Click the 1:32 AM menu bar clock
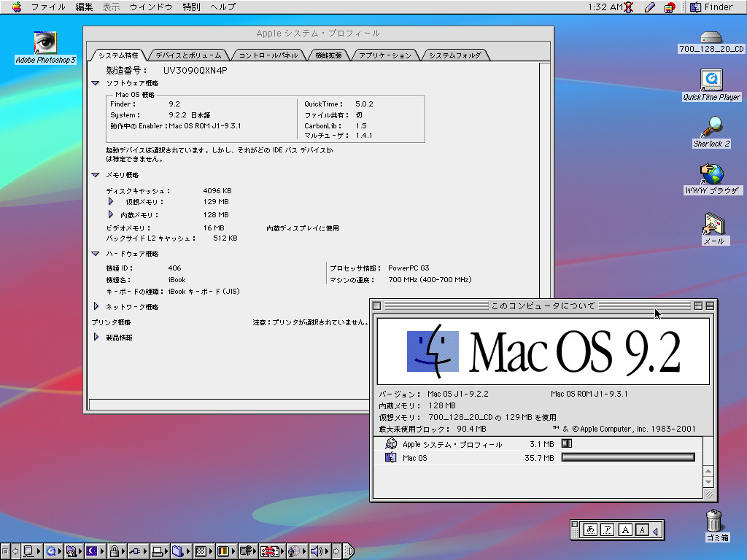This screenshot has height=560, width=747. tap(605, 7)
